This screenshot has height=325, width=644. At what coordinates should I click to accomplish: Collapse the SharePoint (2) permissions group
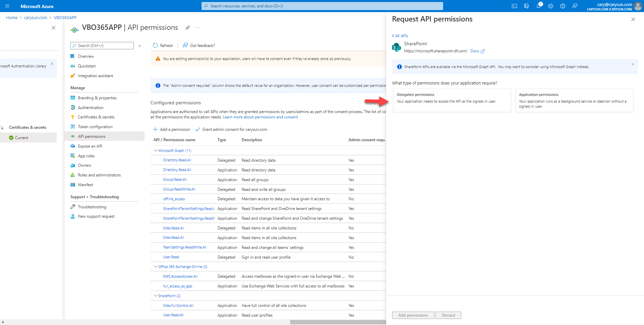coord(155,296)
